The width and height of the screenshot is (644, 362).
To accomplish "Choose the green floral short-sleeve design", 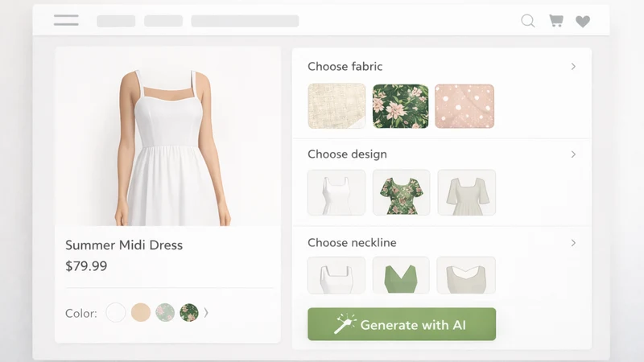I will (x=401, y=192).
